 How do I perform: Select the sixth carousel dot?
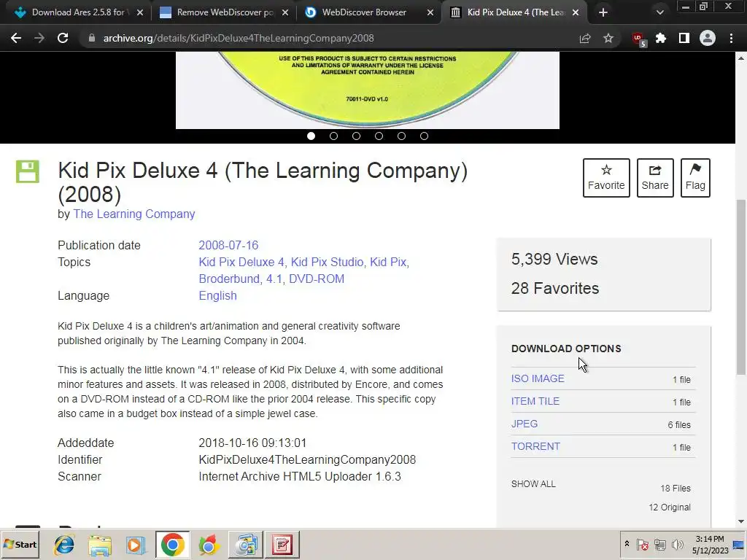(424, 136)
